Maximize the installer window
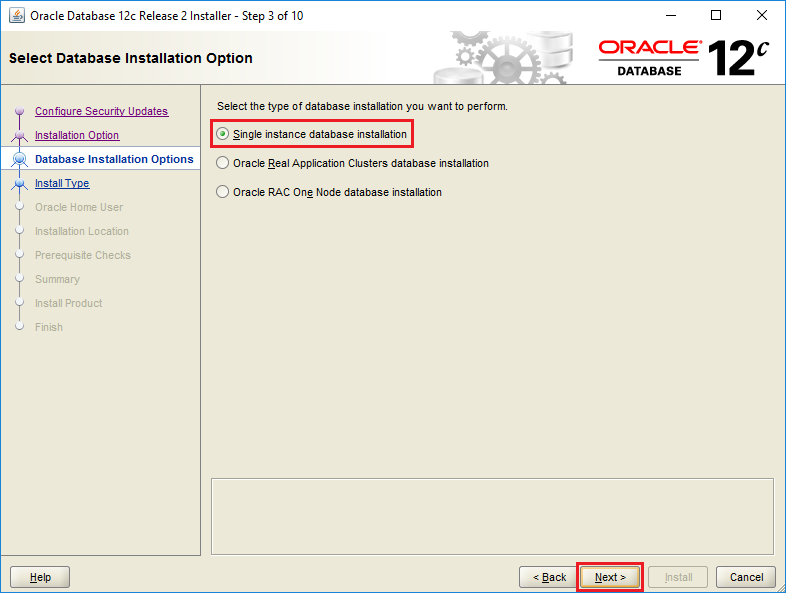The width and height of the screenshot is (786, 593). coord(716,16)
